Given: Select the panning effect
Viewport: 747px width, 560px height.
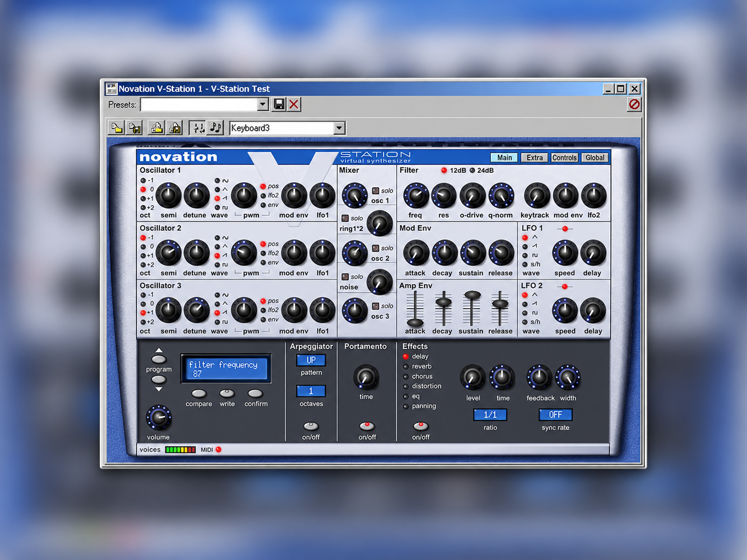Looking at the screenshot, I should pos(405,406).
